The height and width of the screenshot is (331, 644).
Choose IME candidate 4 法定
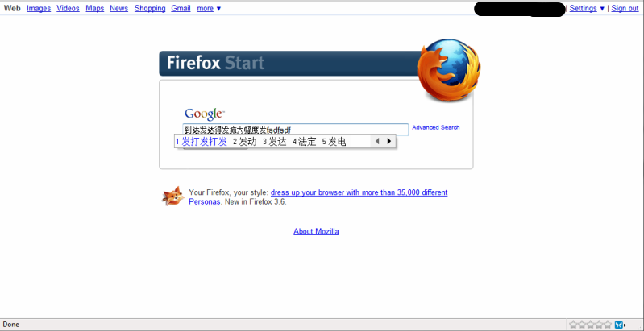pos(305,142)
